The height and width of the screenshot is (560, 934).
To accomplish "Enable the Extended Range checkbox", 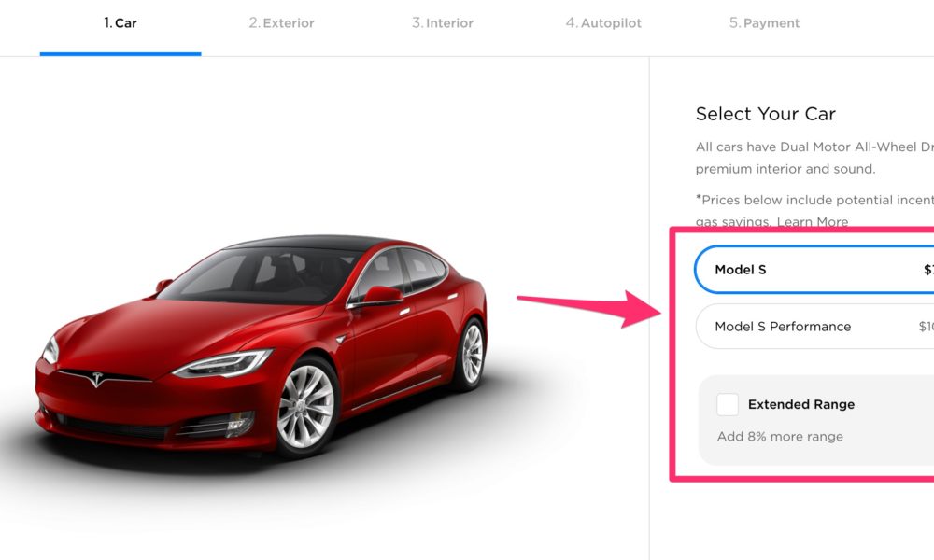I will 728,405.
